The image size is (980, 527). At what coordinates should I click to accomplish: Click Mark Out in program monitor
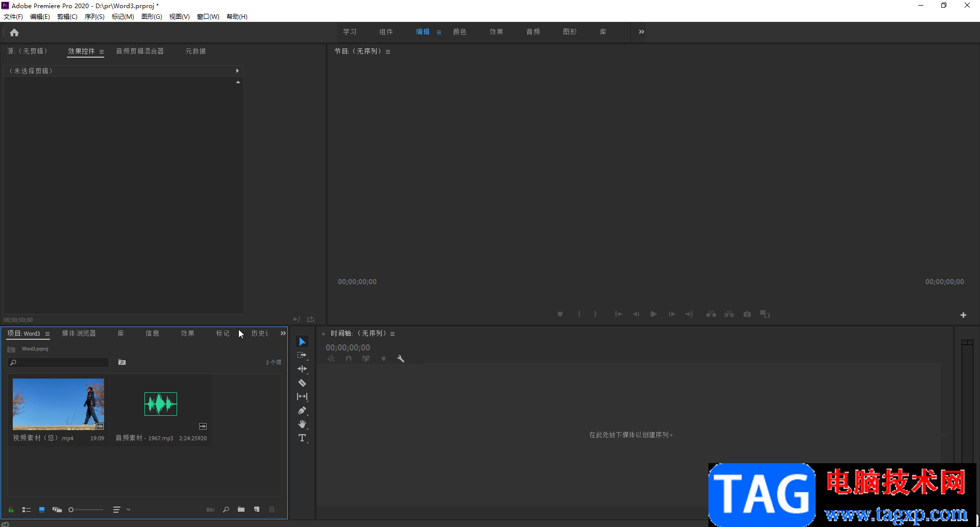click(595, 314)
